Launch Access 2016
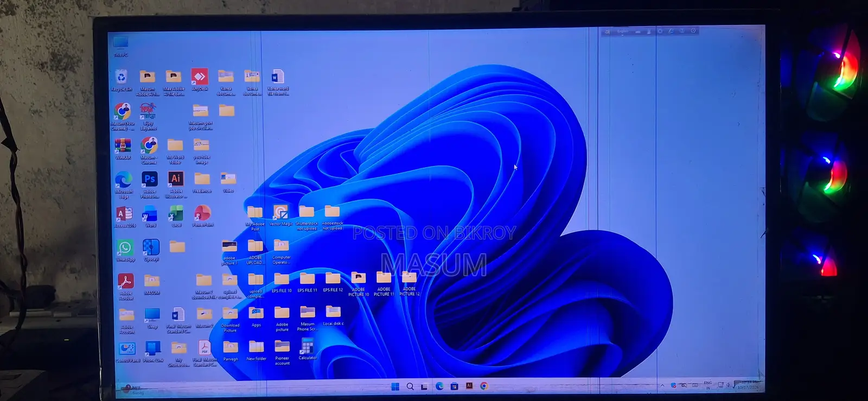 click(125, 217)
